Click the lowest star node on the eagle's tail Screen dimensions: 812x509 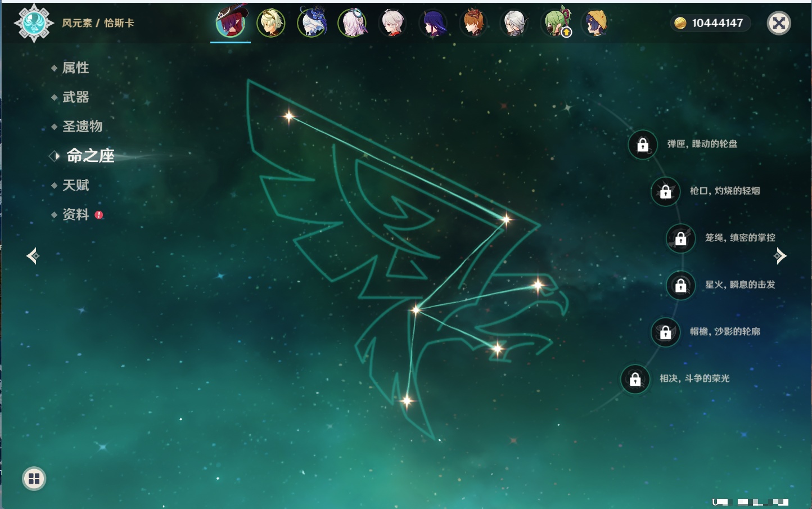[x=407, y=401]
